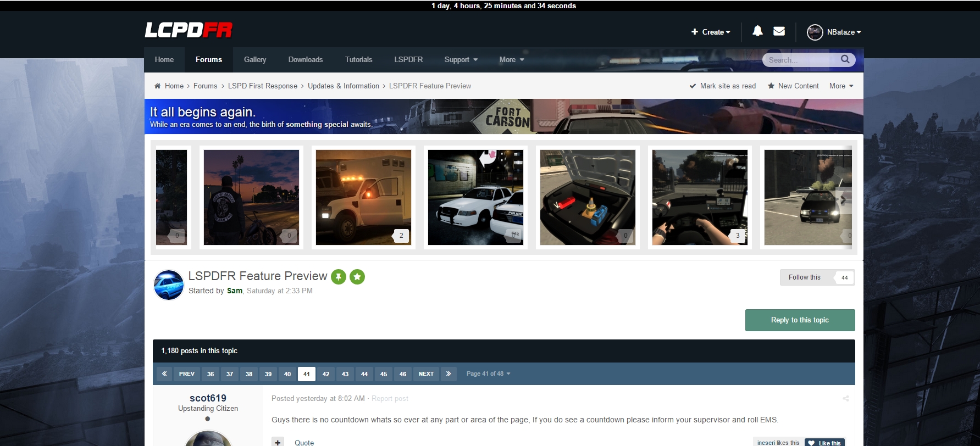Open the open car trunk thumbnail
The height and width of the screenshot is (446, 980).
(588, 198)
